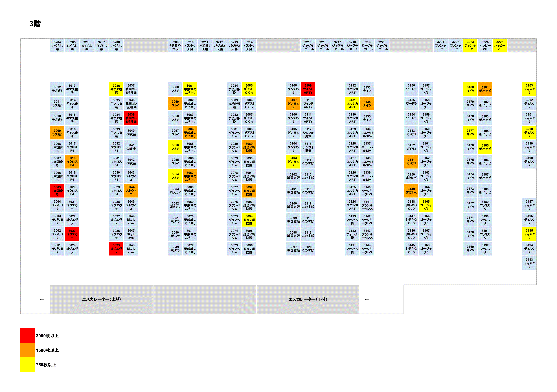Select yellow machine 3036 ギアス復活
The width and height of the screenshot is (557, 392).
coord(116,89)
